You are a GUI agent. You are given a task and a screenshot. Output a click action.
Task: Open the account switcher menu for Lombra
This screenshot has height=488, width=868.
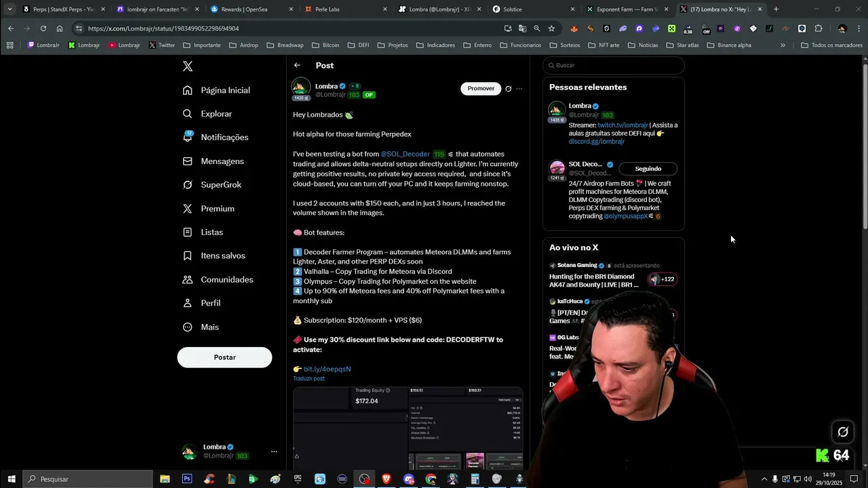[274, 451]
